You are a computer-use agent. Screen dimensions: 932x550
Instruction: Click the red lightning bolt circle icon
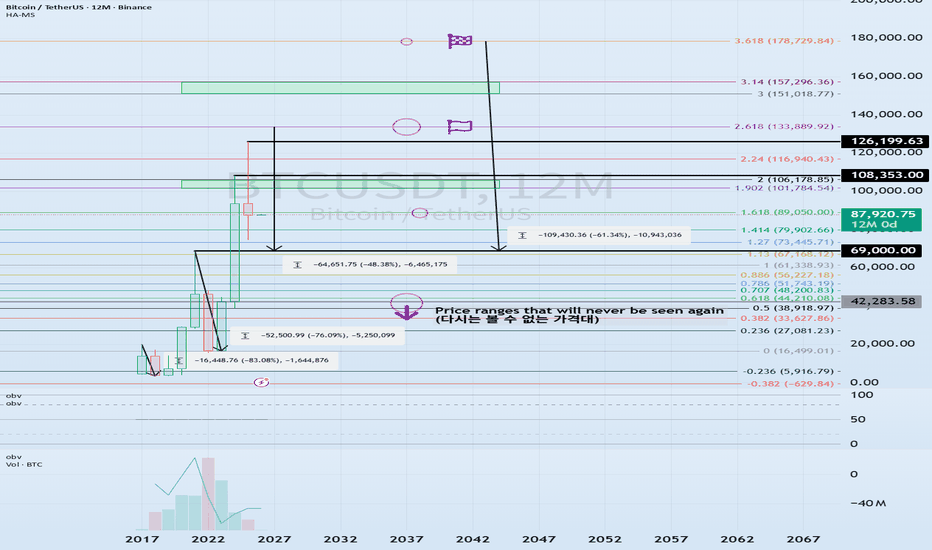click(261, 381)
